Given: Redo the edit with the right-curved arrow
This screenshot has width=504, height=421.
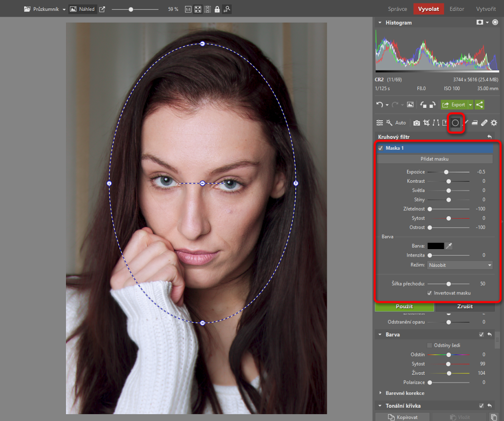Looking at the screenshot, I should pyautogui.click(x=395, y=104).
